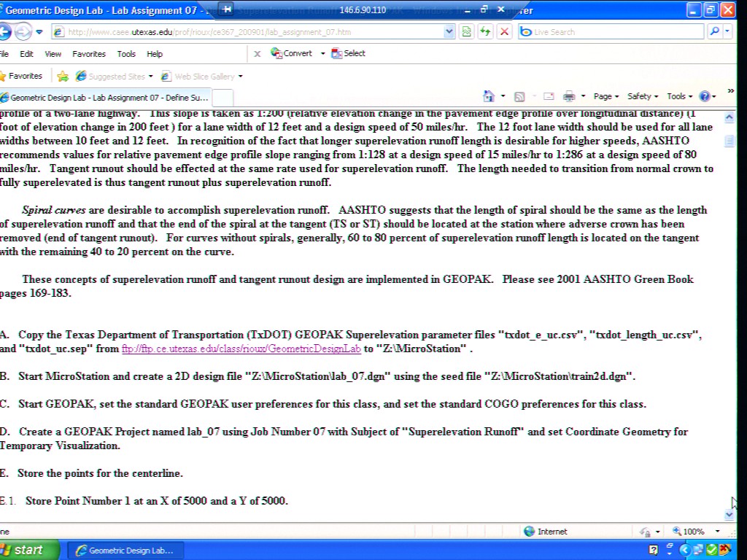747x560 pixels.
Task: Expand the Home dropdown arrow
Action: [503, 96]
